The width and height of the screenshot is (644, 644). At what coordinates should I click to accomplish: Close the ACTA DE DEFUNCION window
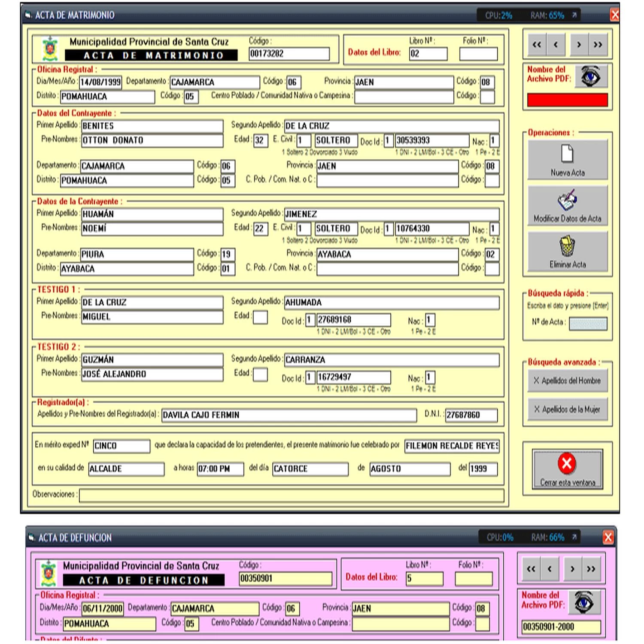pos(608,537)
